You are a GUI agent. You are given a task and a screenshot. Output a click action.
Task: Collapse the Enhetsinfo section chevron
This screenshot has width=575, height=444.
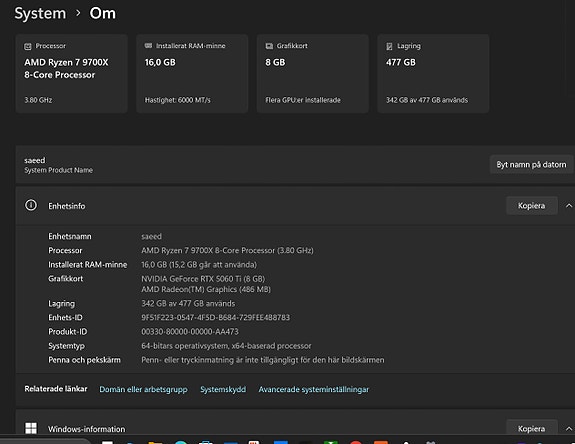pyautogui.click(x=569, y=206)
